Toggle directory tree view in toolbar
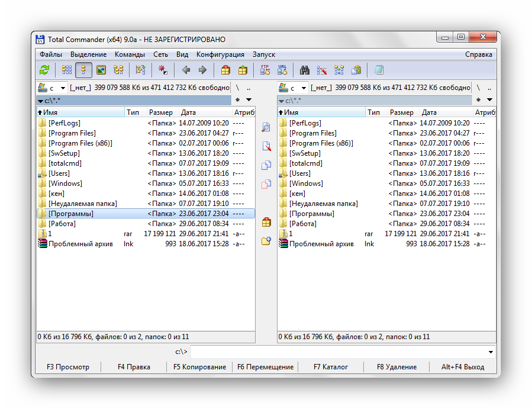Image resolution: width=532 pixels, height=409 pixels. 118,70
